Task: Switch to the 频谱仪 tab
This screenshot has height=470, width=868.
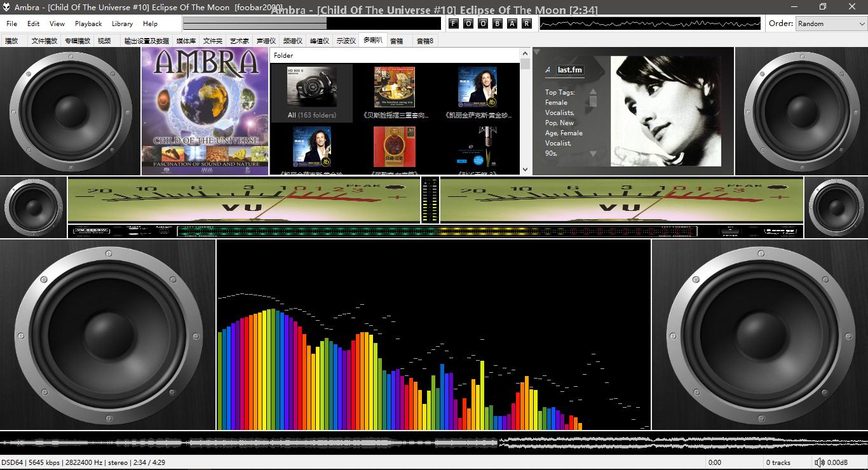Action: pyautogui.click(x=292, y=41)
